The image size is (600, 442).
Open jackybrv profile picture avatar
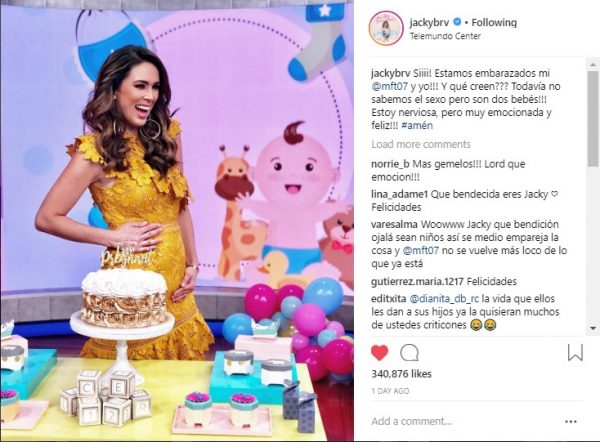coord(386,28)
